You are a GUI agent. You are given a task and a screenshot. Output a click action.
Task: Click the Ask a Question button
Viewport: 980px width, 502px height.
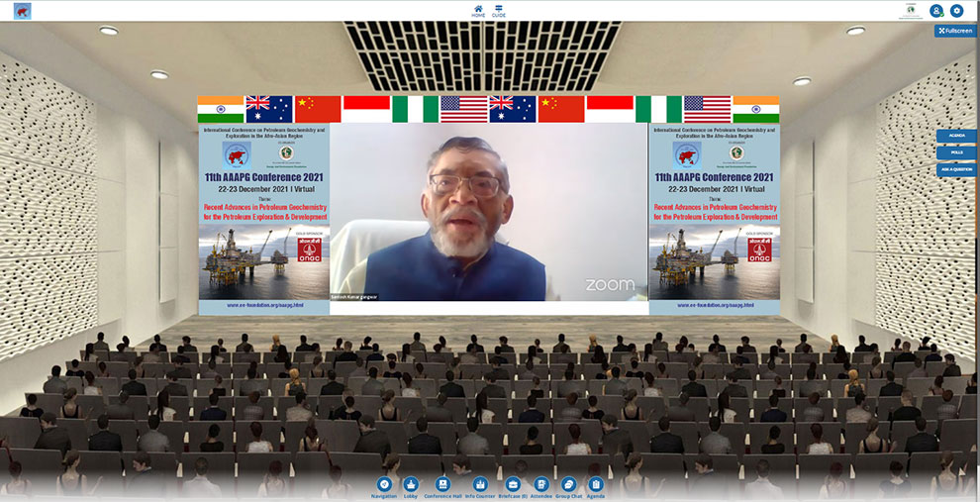point(955,169)
